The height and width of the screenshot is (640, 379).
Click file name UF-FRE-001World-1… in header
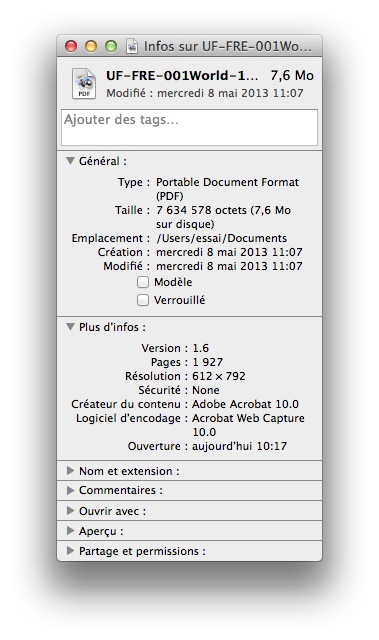click(x=182, y=76)
